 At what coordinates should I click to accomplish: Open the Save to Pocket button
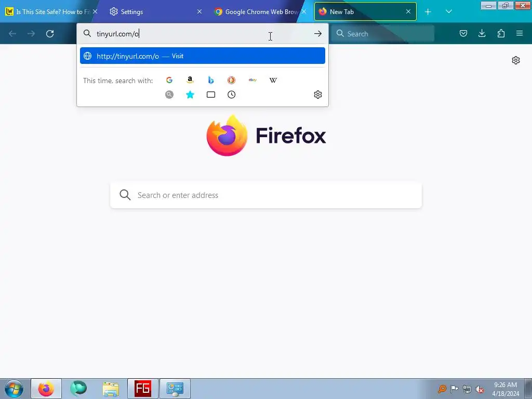point(463,33)
